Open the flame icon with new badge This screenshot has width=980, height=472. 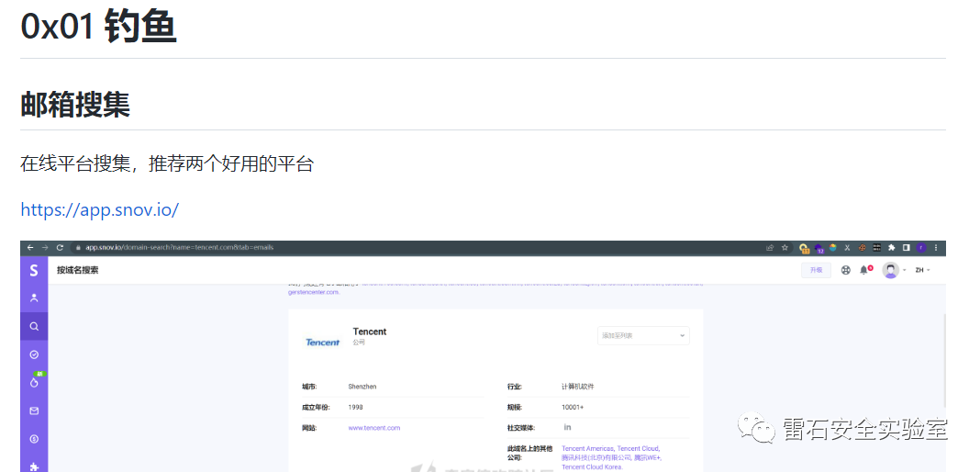(x=34, y=382)
